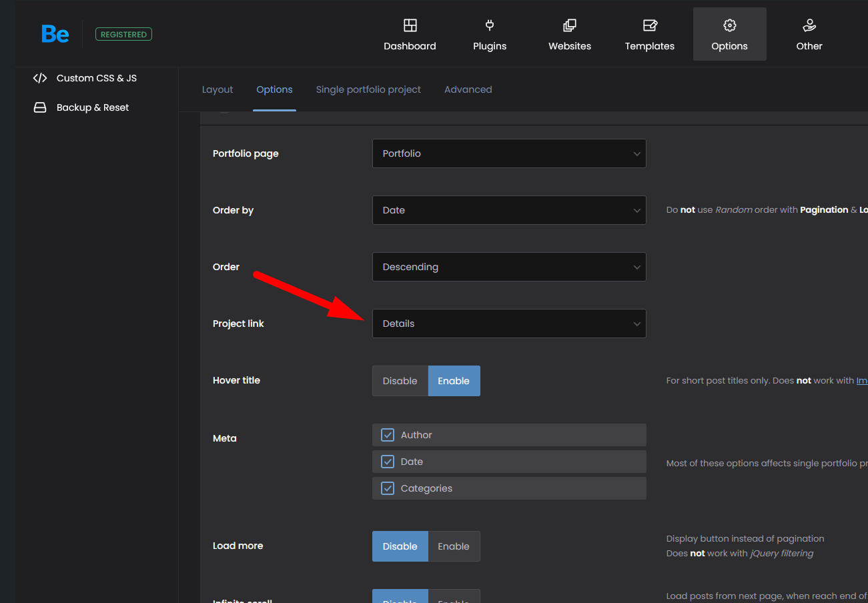Click the Backup & Reset drive icon
Image resolution: width=868 pixels, height=603 pixels.
coord(40,107)
